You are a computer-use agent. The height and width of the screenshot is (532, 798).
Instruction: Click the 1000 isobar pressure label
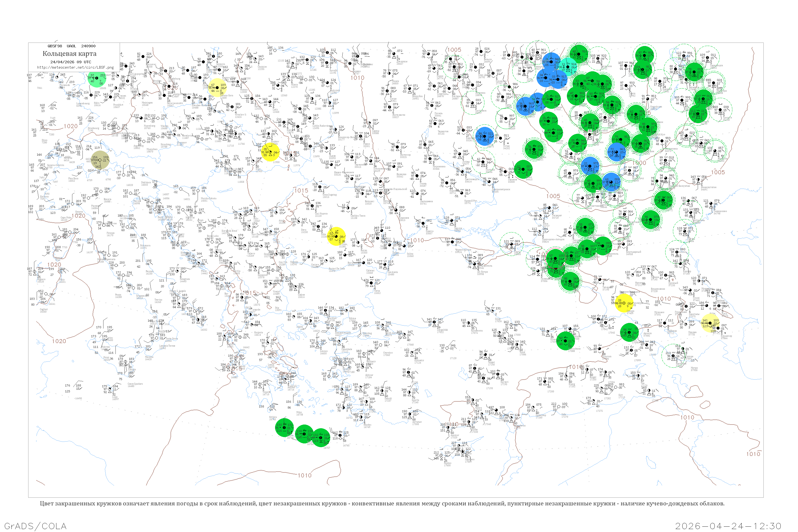click(639, 163)
